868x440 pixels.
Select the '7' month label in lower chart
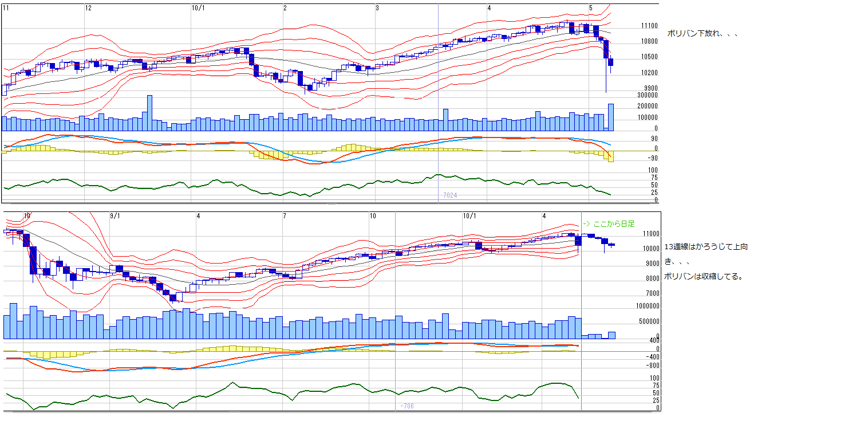coord(284,216)
